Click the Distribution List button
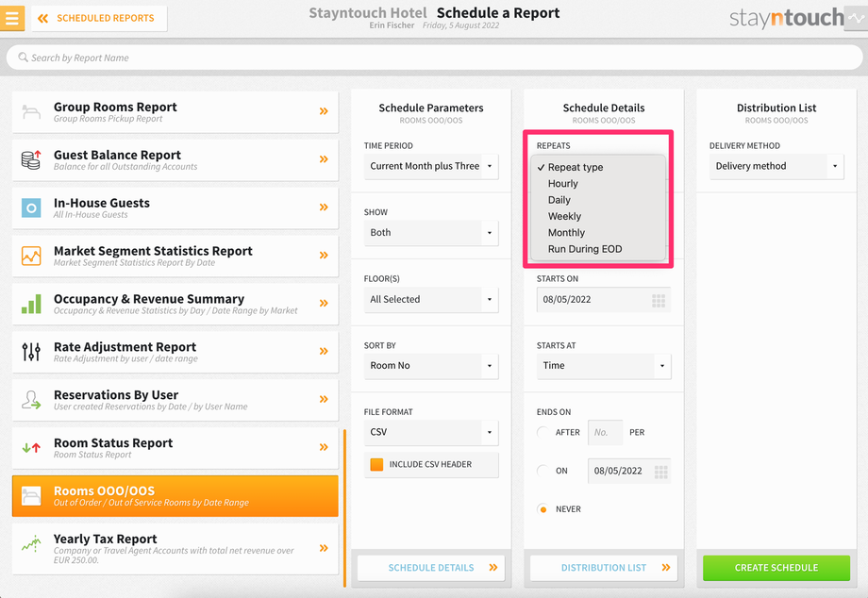This screenshot has height=598, width=868. [604, 568]
